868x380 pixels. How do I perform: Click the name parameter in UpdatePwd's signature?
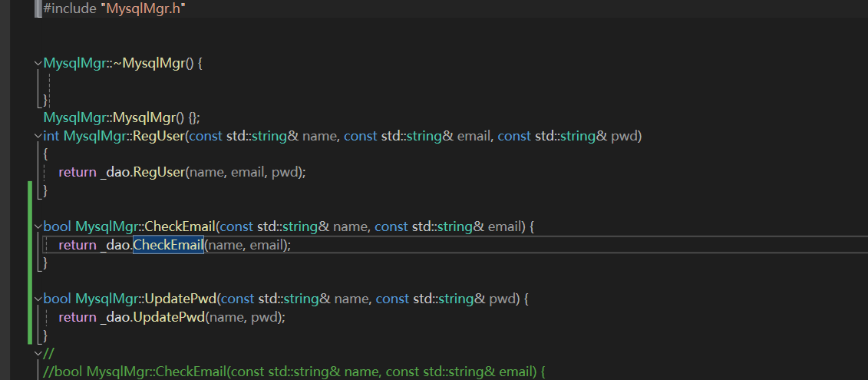click(351, 299)
